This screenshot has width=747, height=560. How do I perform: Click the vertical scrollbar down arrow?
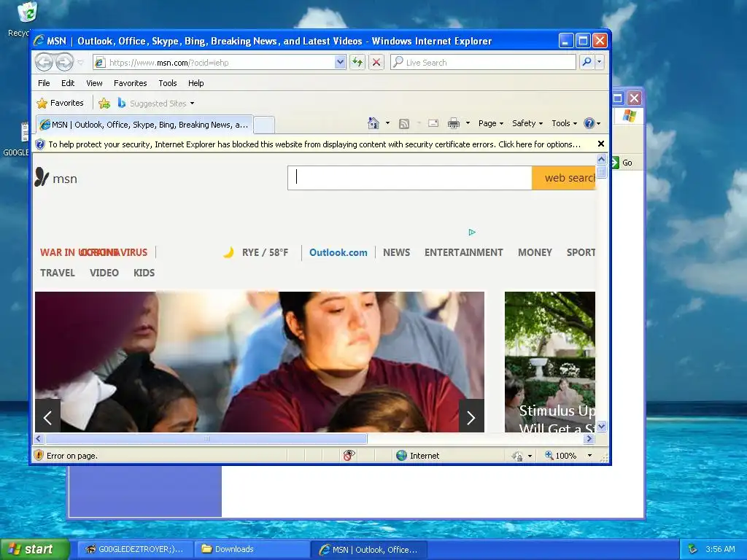point(601,426)
